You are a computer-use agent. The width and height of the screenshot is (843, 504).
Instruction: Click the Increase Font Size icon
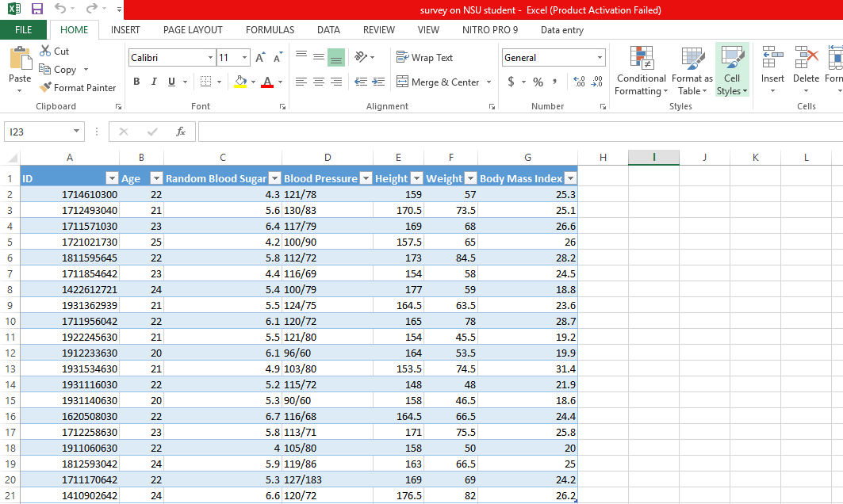259,58
